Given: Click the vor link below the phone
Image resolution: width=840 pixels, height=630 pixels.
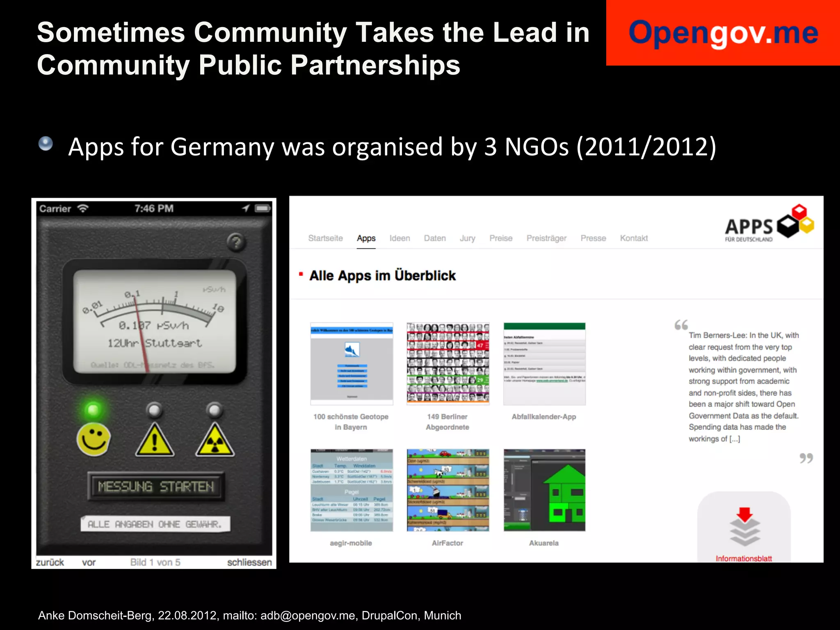Looking at the screenshot, I should coord(89,562).
